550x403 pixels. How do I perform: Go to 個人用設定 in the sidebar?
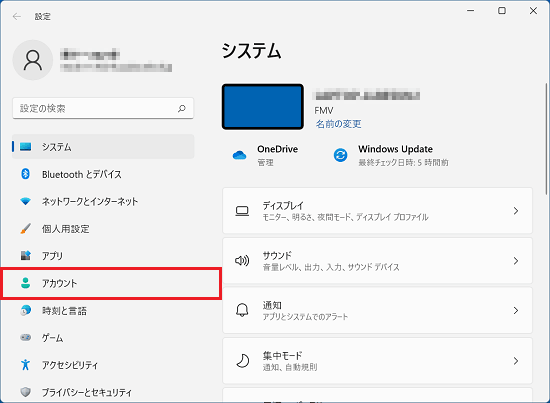pyautogui.click(x=103, y=229)
